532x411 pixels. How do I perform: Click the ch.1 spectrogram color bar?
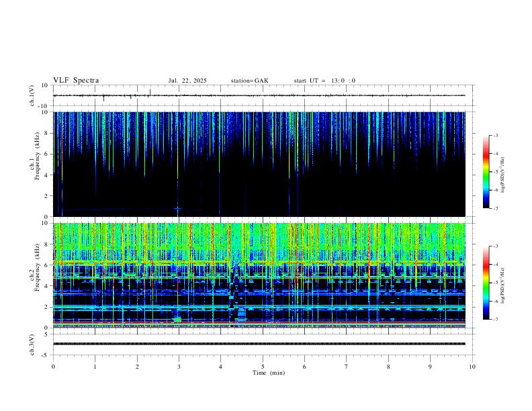click(486, 172)
